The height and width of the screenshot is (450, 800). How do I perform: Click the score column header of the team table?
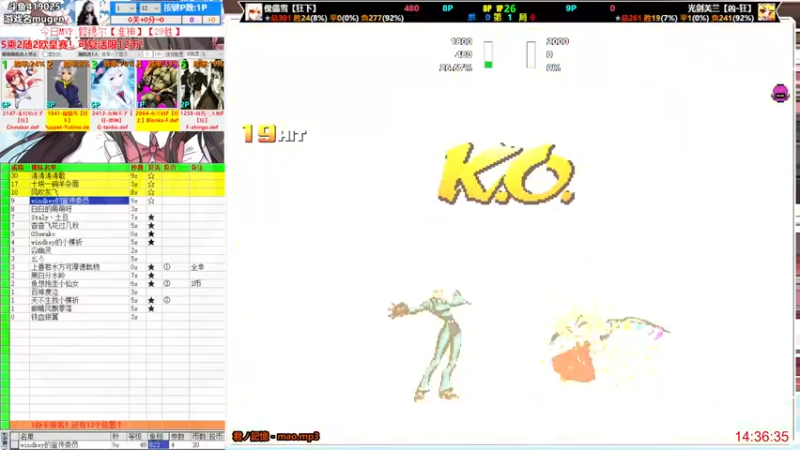[x=17, y=167]
